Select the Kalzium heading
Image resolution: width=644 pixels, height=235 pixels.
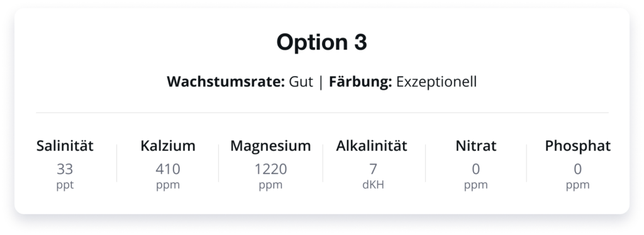coord(167,146)
